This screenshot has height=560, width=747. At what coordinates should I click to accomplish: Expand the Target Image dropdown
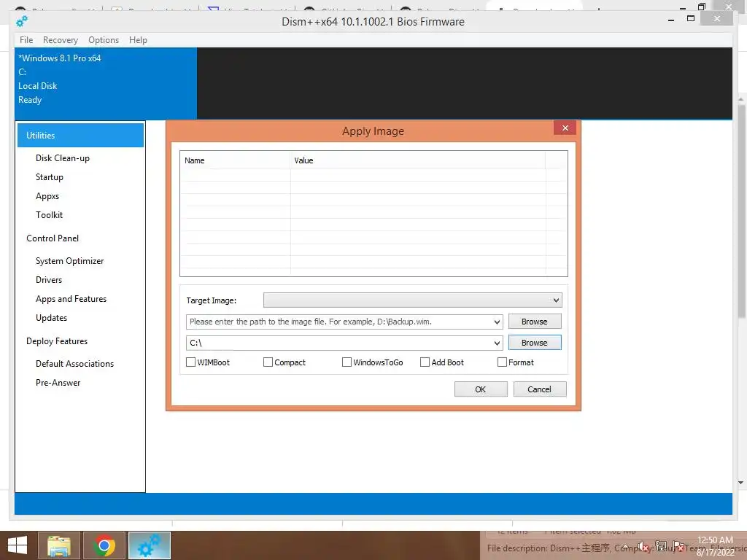pyautogui.click(x=555, y=300)
